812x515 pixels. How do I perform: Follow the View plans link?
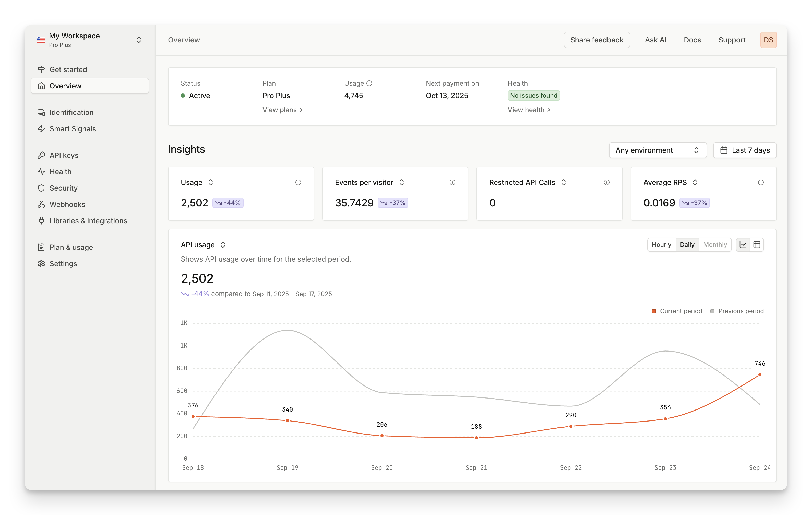coord(282,110)
